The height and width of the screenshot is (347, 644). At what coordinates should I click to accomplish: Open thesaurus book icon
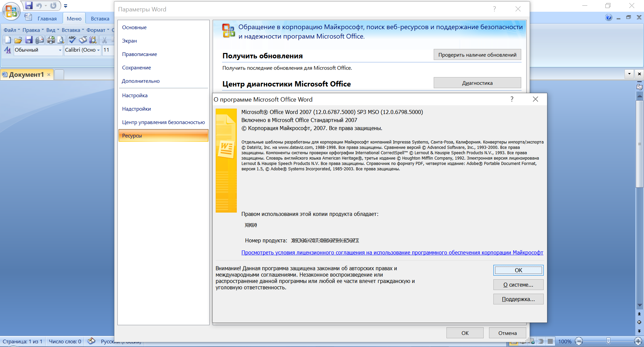pyautogui.click(x=83, y=40)
